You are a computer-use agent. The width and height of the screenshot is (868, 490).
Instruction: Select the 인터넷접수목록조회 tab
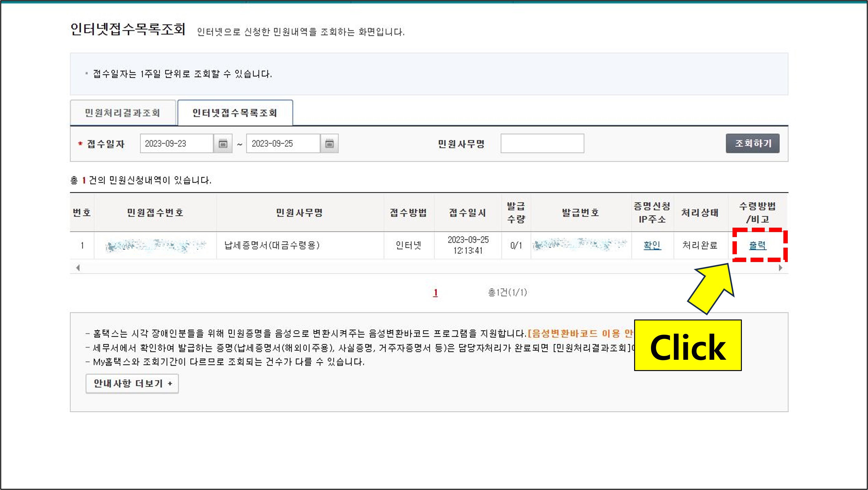[x=235, y=113]
